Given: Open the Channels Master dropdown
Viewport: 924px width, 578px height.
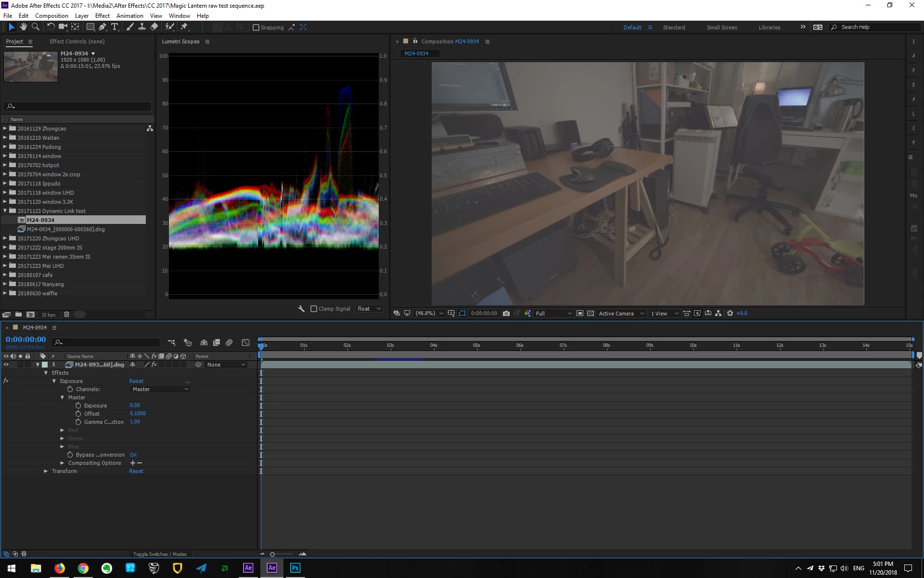Looking at the screenshot, I should (x=160, y=389).
